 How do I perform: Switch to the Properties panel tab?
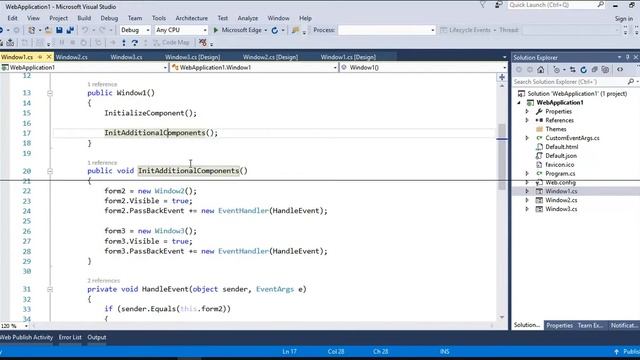tap(559, 326)
